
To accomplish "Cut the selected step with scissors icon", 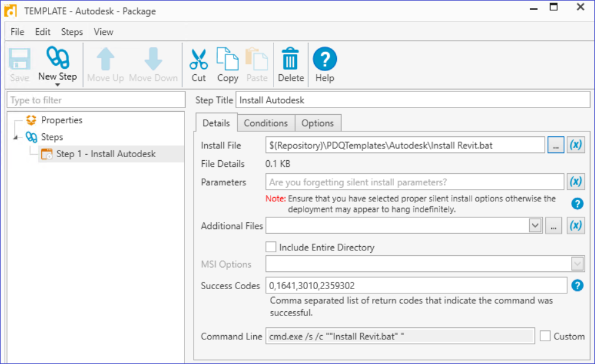I will coord(199,60).
